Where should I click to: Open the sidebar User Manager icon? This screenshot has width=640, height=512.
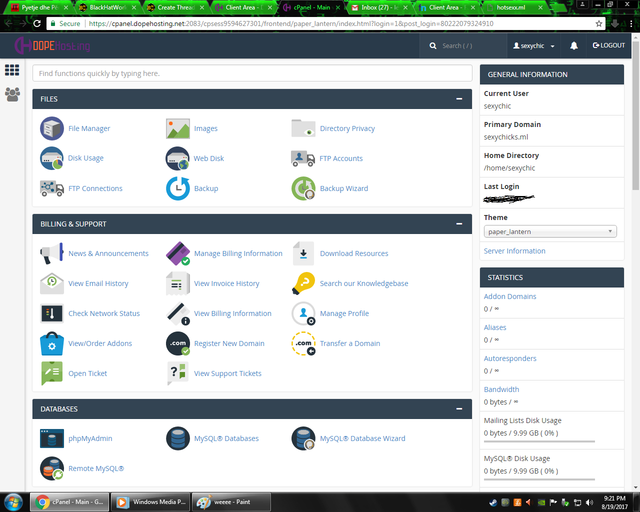pyautogui.click(x=12, y=94)
